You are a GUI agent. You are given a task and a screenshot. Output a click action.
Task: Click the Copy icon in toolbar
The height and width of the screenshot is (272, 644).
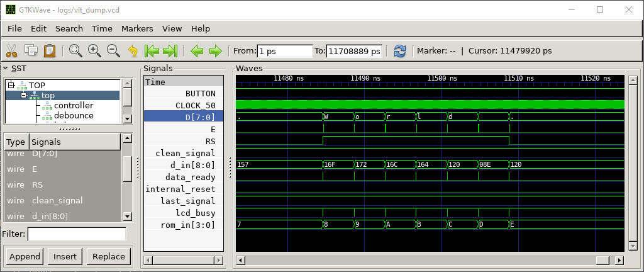(31, 51)
